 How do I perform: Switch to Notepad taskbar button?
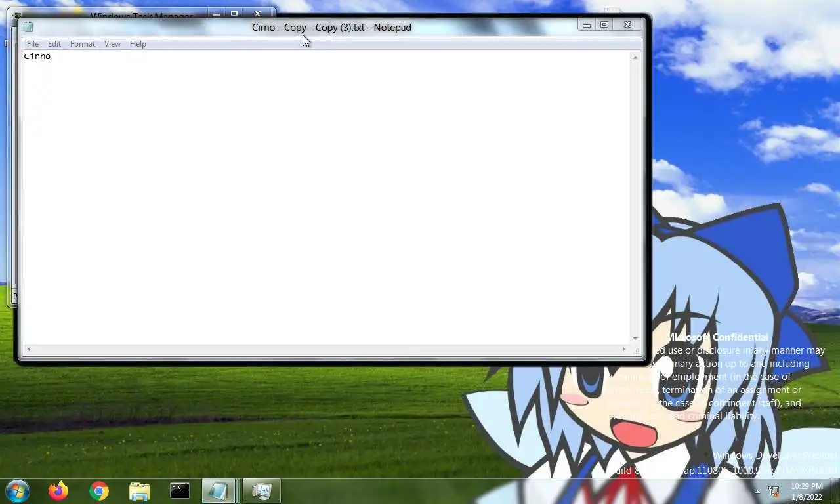click(219, 491)
